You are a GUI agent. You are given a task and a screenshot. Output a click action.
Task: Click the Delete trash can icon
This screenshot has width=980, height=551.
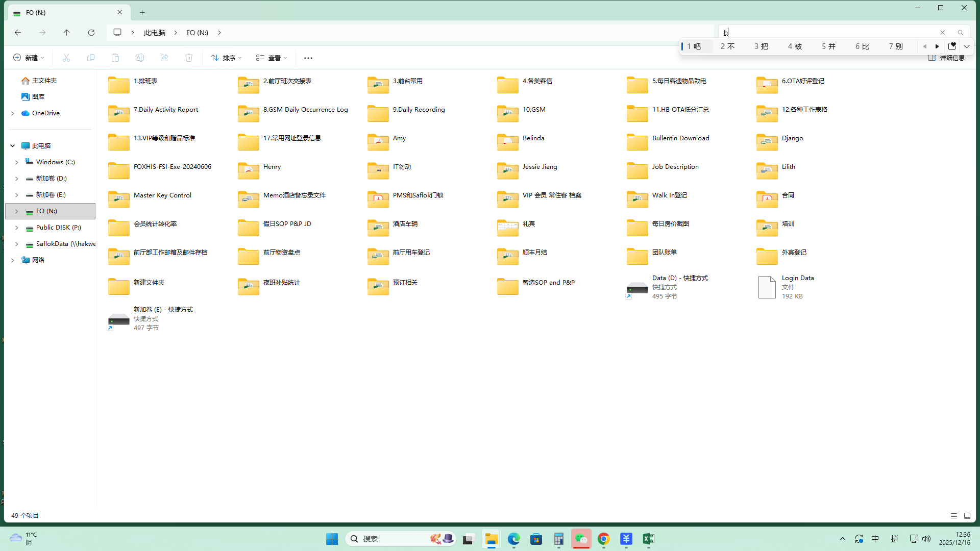click(189, 58)
